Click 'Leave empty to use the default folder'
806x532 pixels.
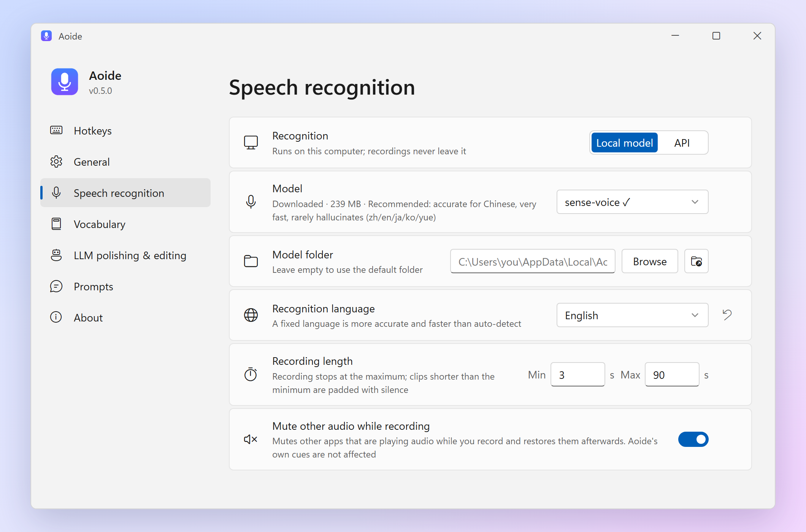tap(347, 270)
